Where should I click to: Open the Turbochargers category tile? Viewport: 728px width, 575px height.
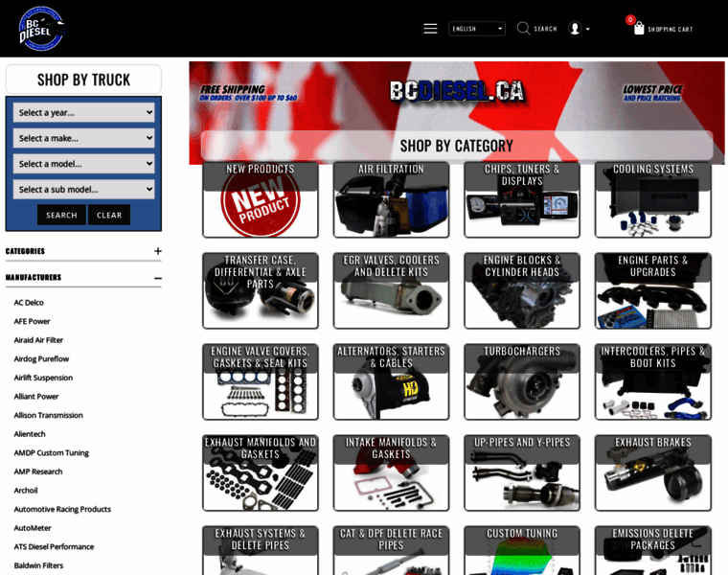522,381
